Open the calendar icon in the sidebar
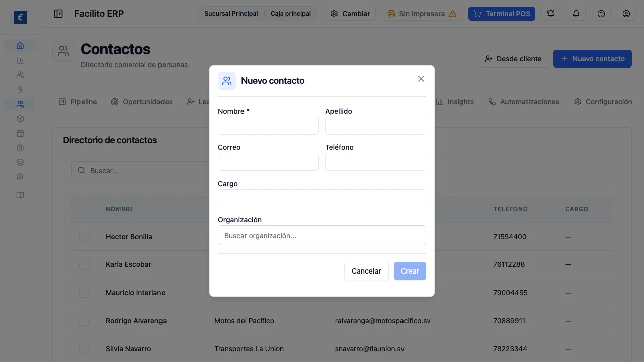This screenshot has height=362, width=644. [20, 133]
